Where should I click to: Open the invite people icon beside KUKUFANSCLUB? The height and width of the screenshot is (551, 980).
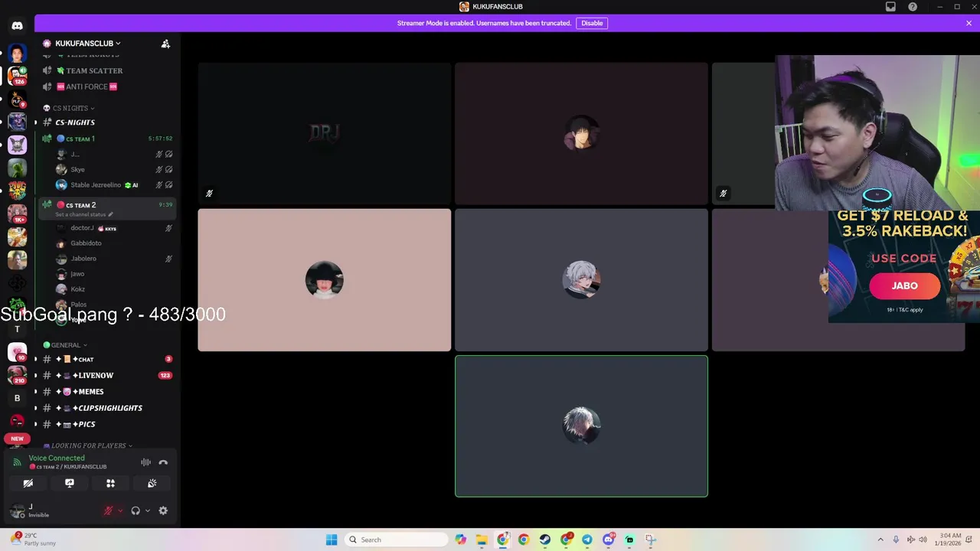pyautogui.click(x=165, y=44)
